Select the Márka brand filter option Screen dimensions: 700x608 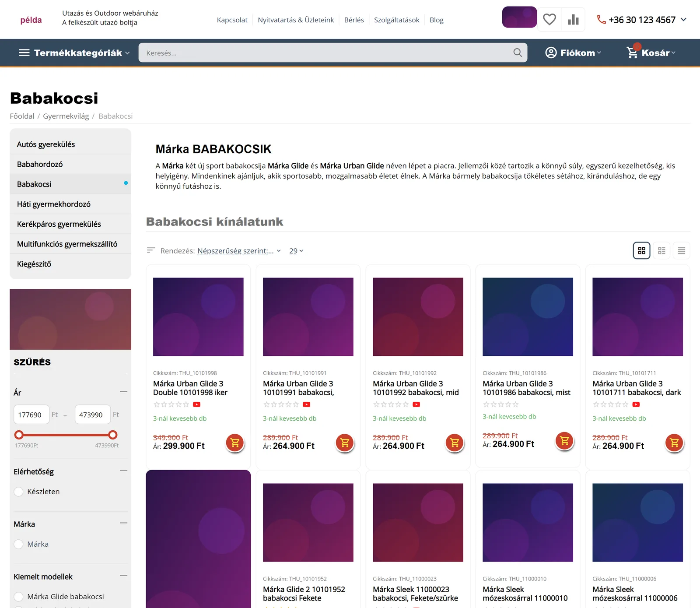[19, 544]
